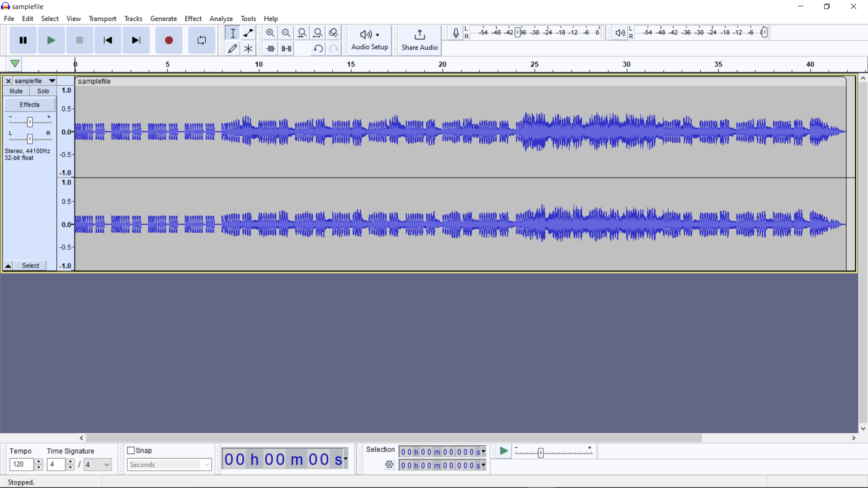Open the Generate menu

(x=164, y=19)
